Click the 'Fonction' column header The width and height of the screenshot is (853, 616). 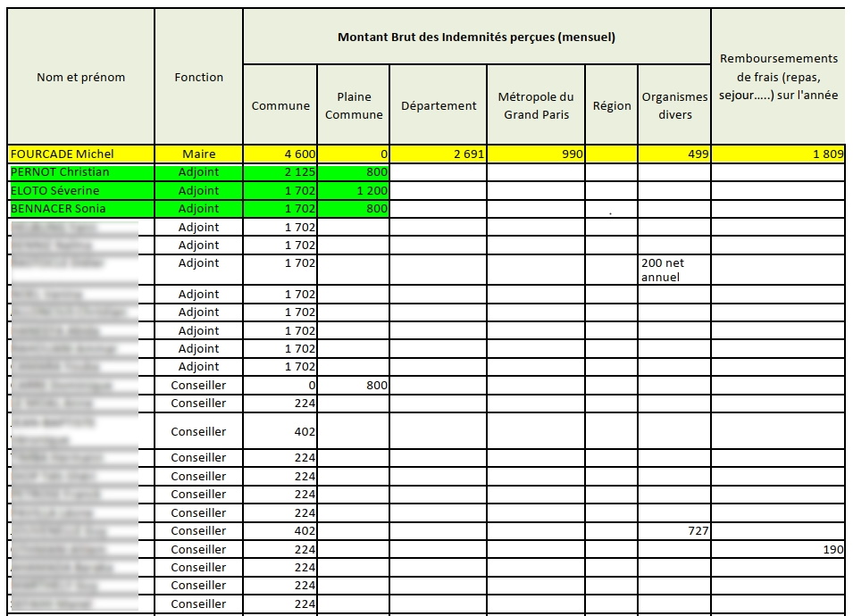click(198, 77)
